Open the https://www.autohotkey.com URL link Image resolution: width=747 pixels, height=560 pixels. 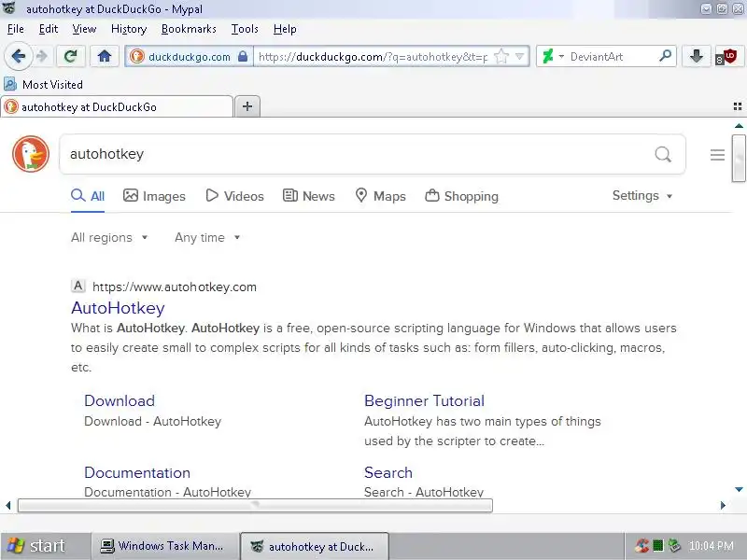pyautogui.click(x=175, y=287)
